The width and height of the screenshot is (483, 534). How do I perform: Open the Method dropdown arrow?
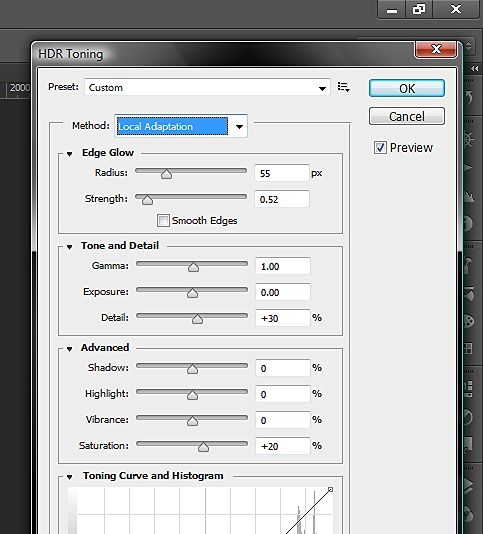(239, 127)
